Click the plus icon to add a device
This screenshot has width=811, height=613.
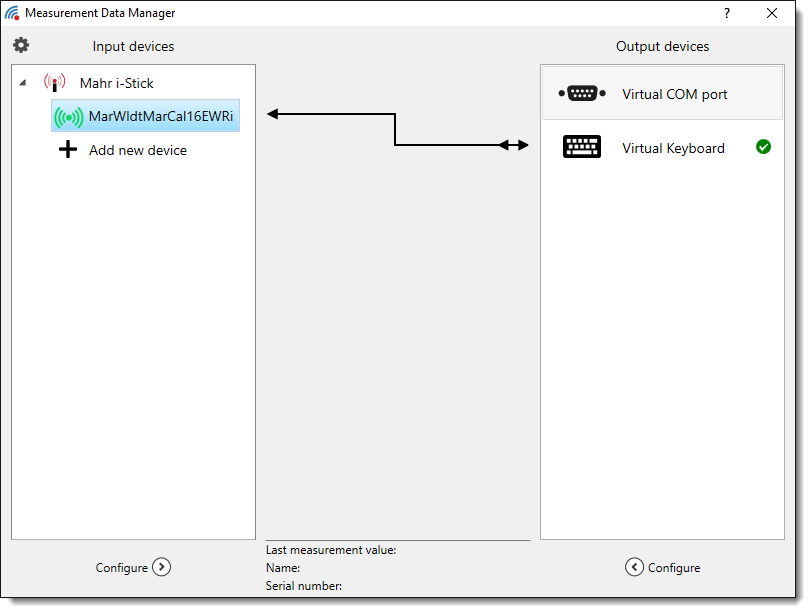68,150
